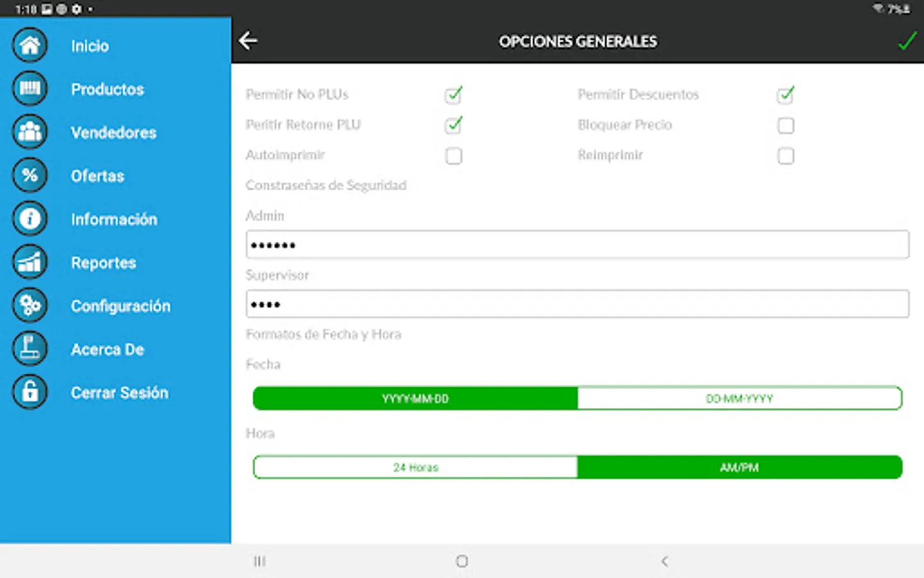Enable the Reimprimir checkbox

click(x=785, y=155)
